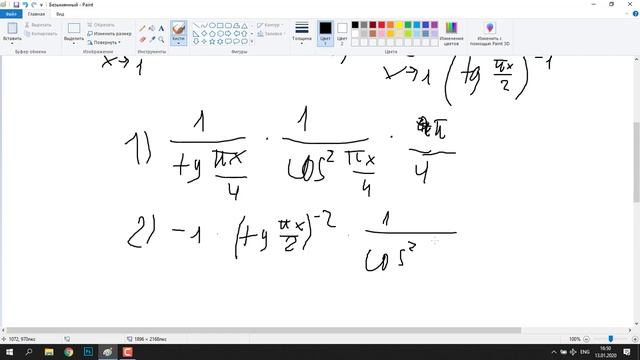Click the Copy (Копировать) button
This screenshot has width=640, height=360.
[41, 34]
